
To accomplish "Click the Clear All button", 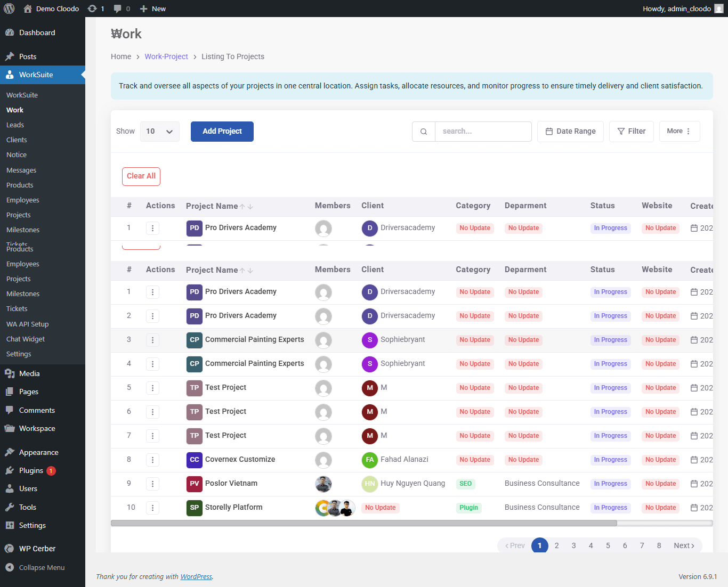I will (x=141, y=176).
